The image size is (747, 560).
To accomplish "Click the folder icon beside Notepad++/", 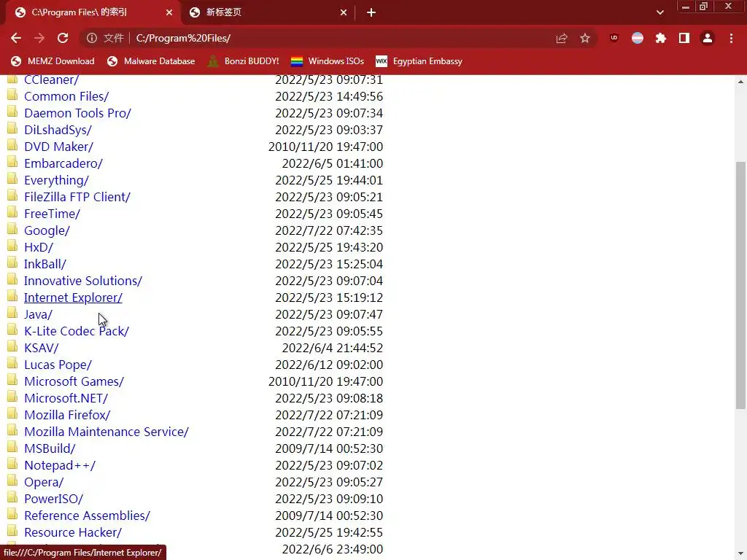I will pyautogui.click(x=12, y=464).
